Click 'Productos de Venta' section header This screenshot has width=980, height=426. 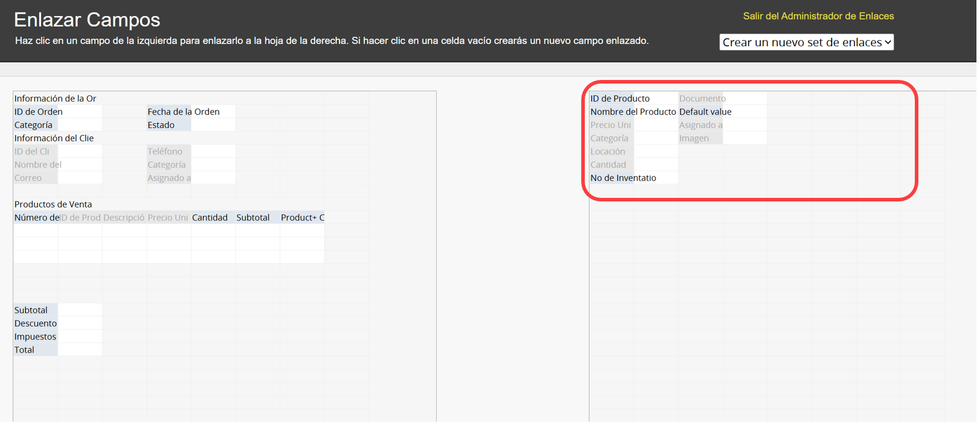pyautogui.click(x=53, y=204)
